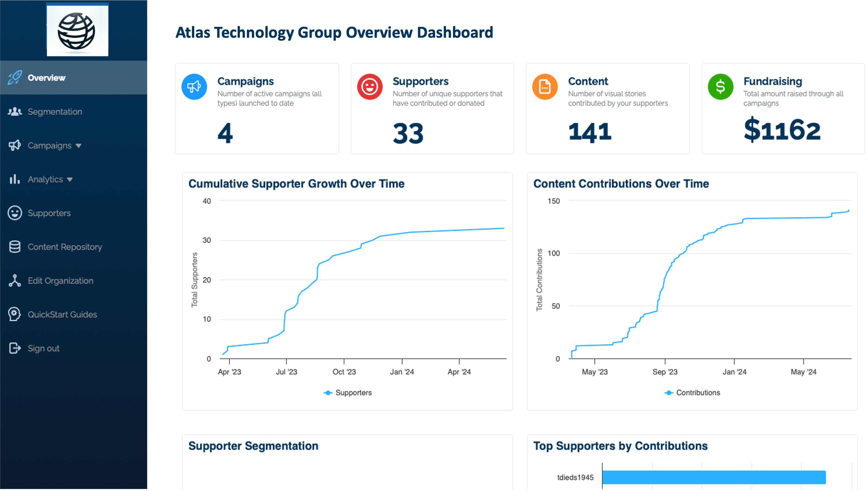The image size is (868, 491).
Task: Open the Analytics sidebar menu label
Action: (x=45, y=179)
